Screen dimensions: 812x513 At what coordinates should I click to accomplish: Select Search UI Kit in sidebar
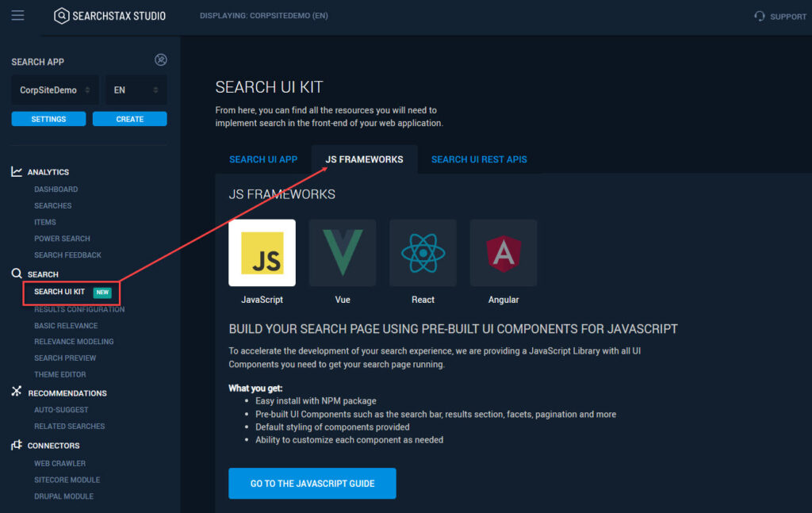coord(59,292)
